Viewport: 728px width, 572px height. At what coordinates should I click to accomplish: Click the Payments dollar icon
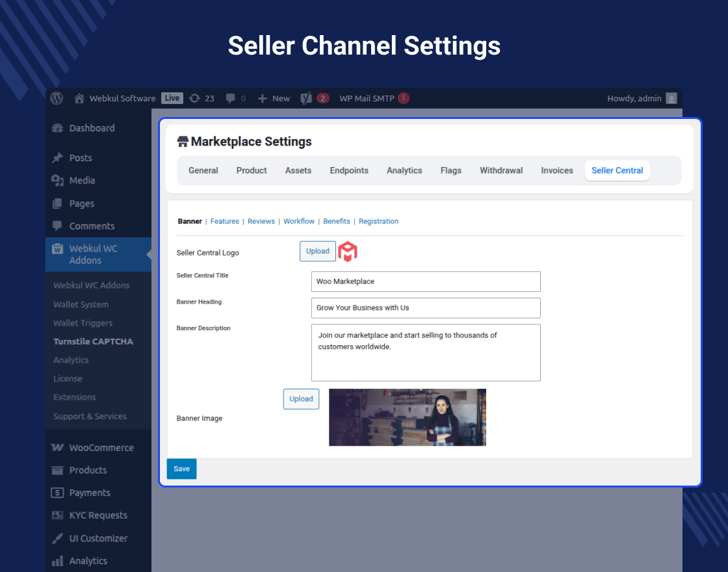(58, 493)
